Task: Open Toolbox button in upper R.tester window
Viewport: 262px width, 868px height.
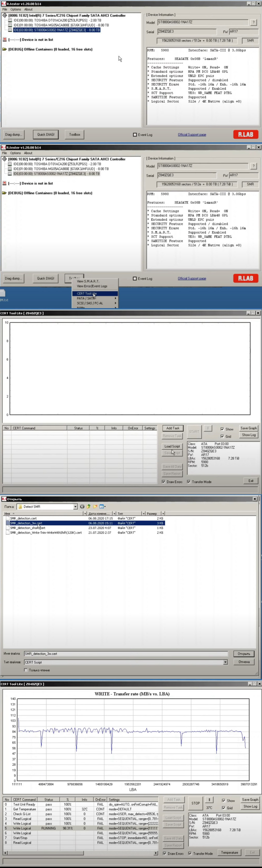Action: click(x=75, y=134)
